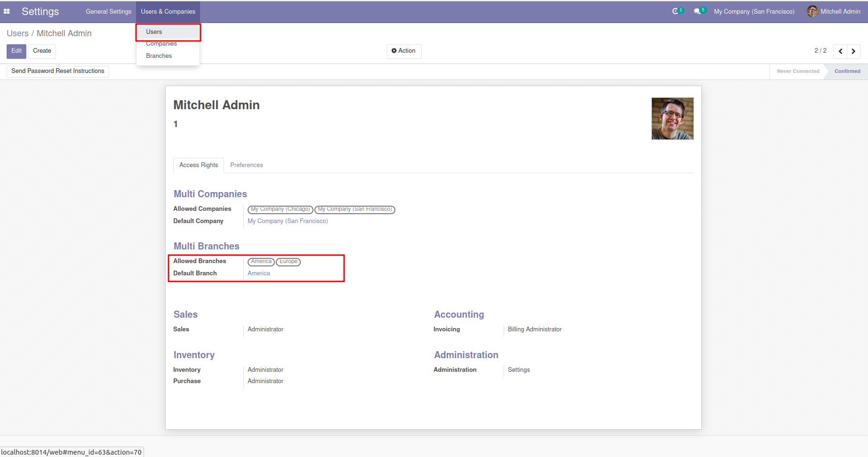Click the activities clock icon with badge
Viewport: 868px width, 457px height.
676,11
